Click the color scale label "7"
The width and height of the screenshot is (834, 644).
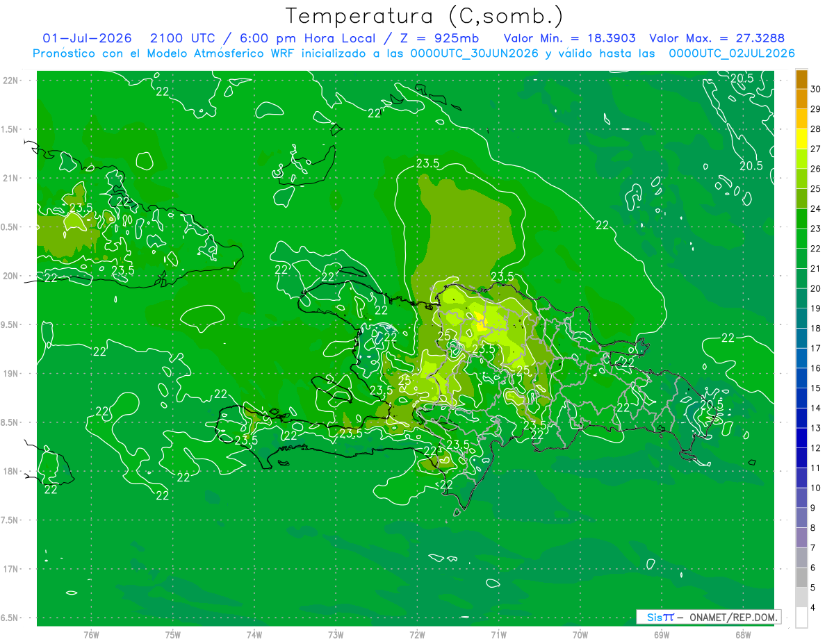(x=814, y=547)
